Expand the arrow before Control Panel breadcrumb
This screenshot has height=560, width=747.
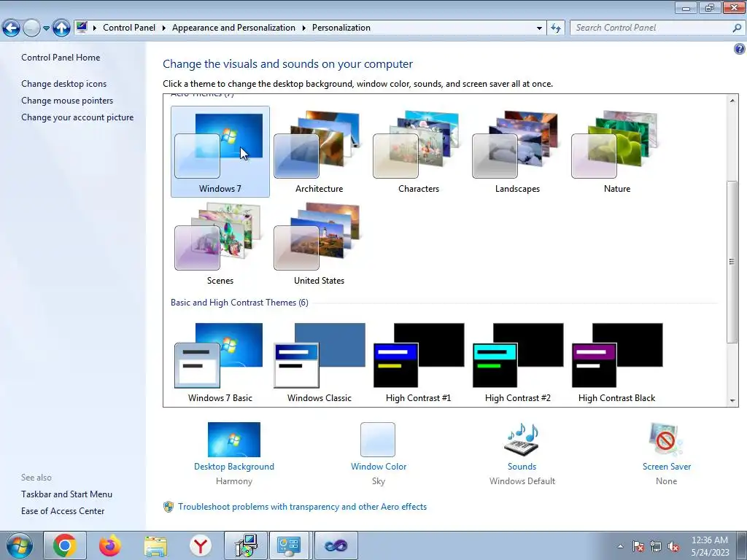[94, 28]
